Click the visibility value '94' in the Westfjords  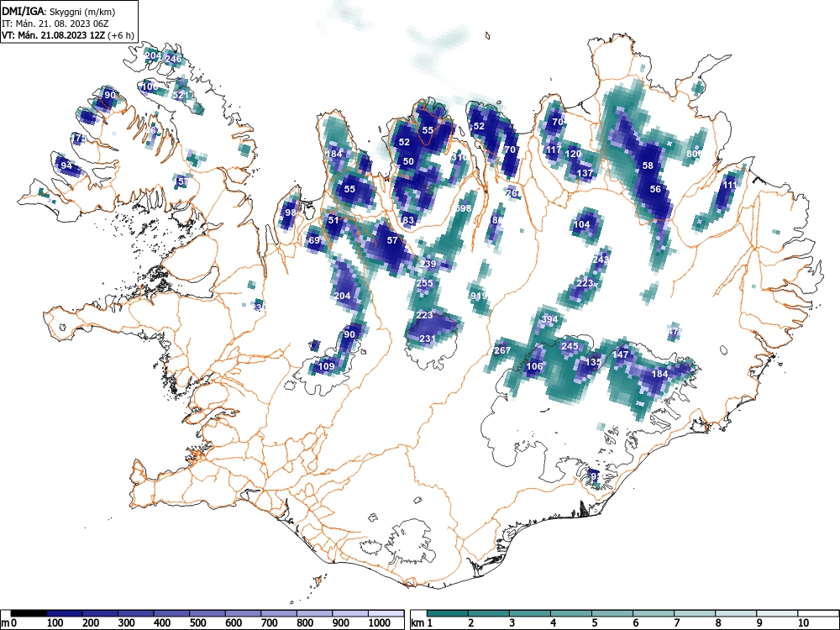click(x=66, y=165)
